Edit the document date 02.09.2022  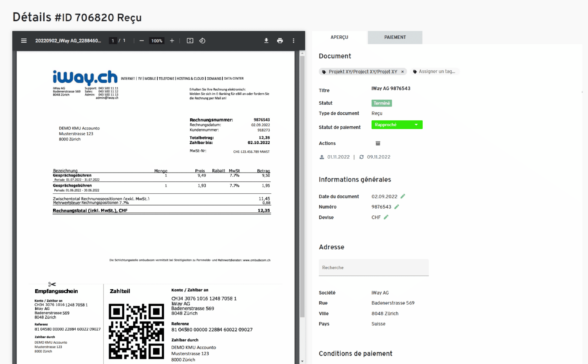click(403, 196)
